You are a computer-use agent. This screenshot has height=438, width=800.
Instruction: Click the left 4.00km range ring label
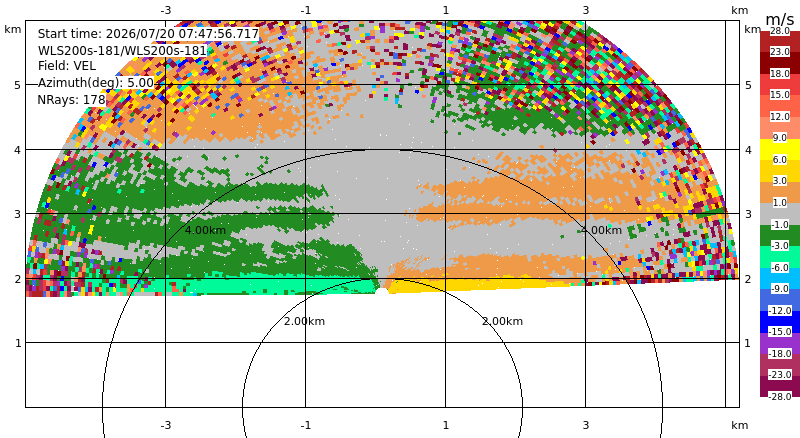tap(205, 230)
